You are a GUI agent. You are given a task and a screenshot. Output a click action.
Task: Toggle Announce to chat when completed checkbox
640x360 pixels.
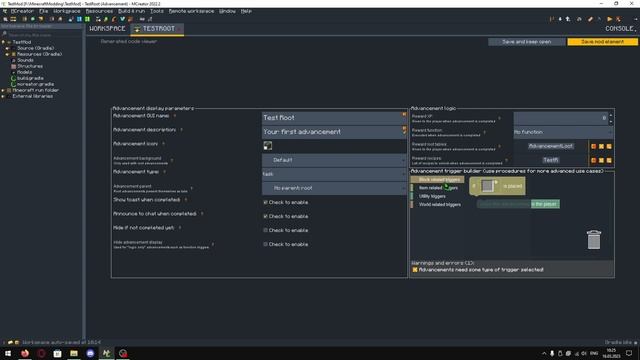click(x=265, y=216)
